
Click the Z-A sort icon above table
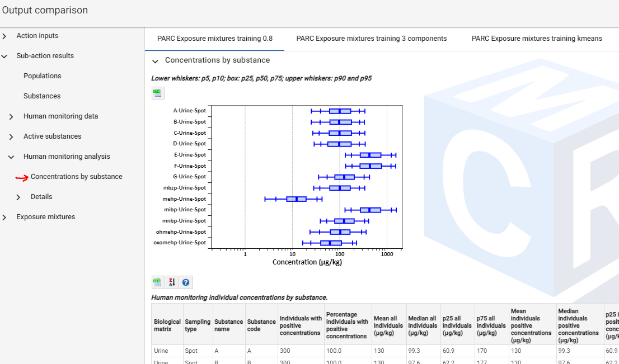[x=172, y=282]
